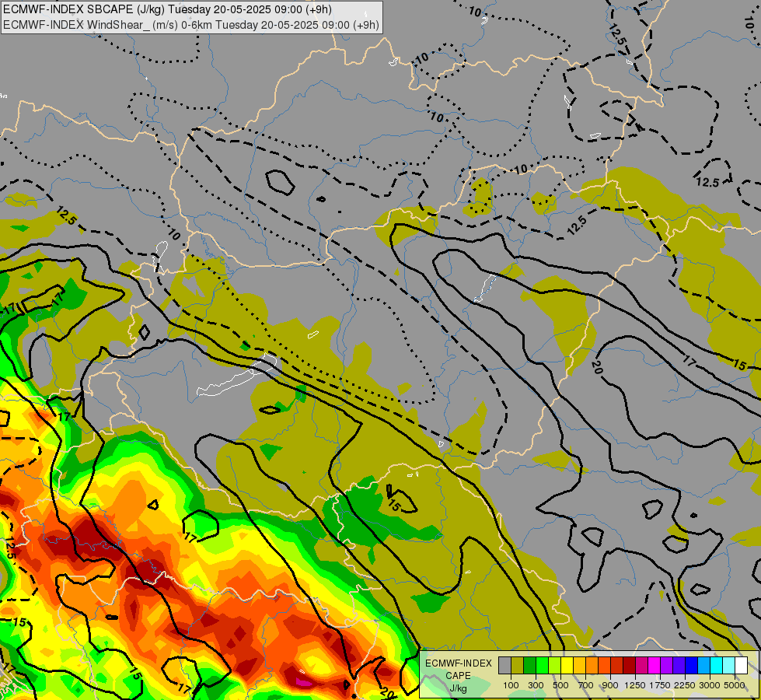Click the 500 value in the legend
The width and height of the screenshot is (761, 700).
(560, 685)
